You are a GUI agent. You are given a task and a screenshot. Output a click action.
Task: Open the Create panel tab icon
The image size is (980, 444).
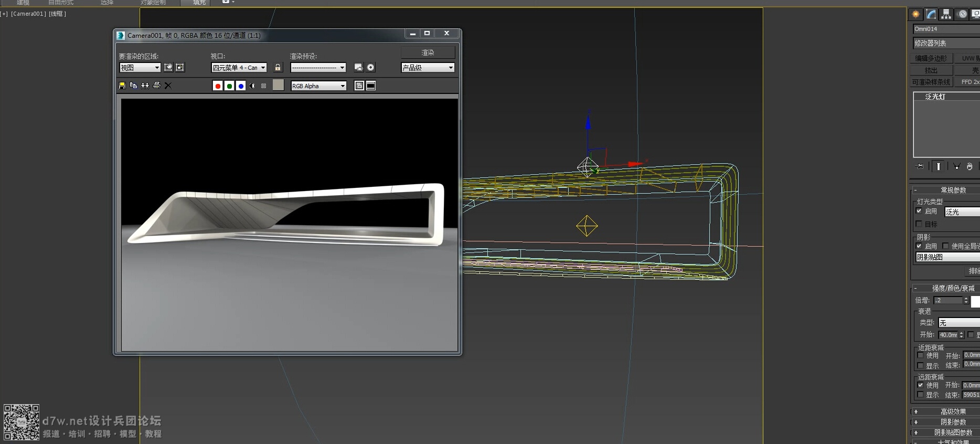(915, 14)
